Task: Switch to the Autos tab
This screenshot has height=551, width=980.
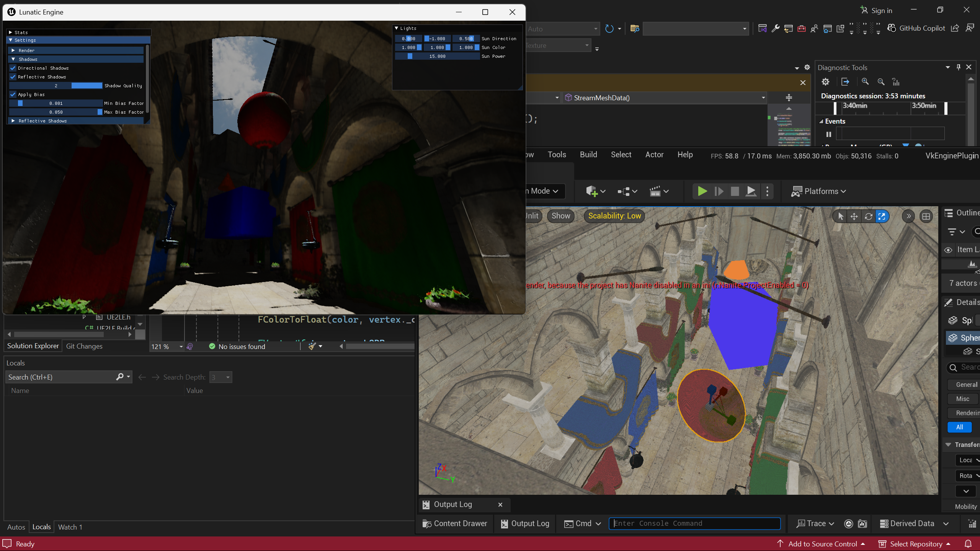Action: coord(16,527)
